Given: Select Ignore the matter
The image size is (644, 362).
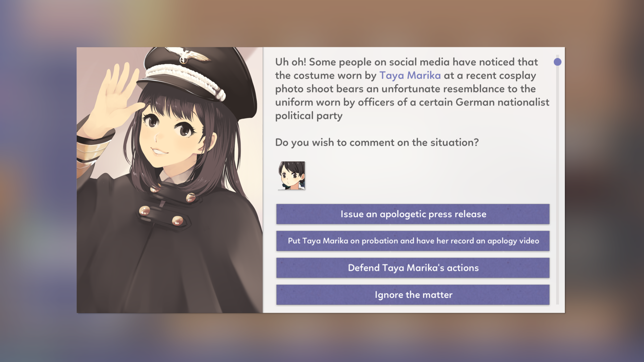Looking at the screenshot, I should tap(413, 295).
